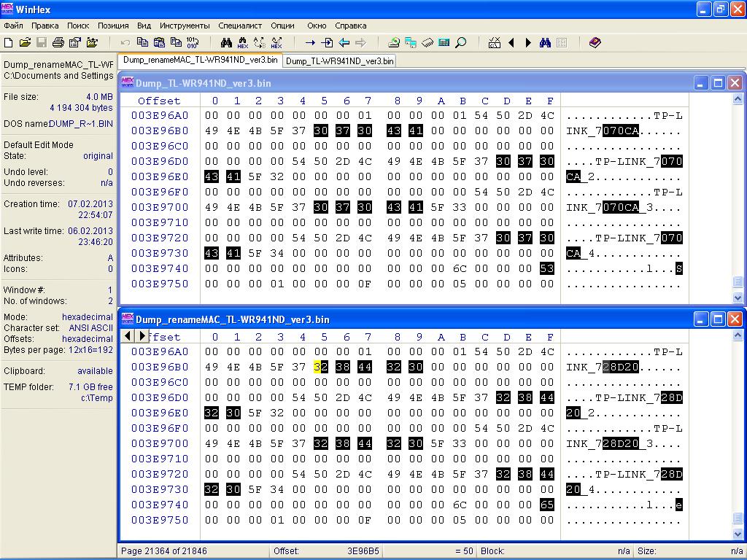Open file Properties from the toolbar
This screenshot has height=560, width=747.
[x=75, y=43]
